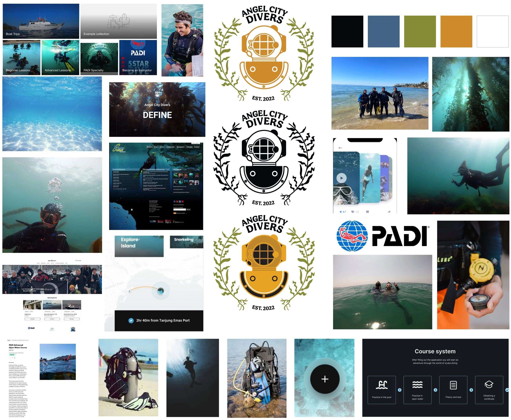The image size is (511, 420).
Task: Click the share arrow in phone mockup
Action: tap(389, 212)
